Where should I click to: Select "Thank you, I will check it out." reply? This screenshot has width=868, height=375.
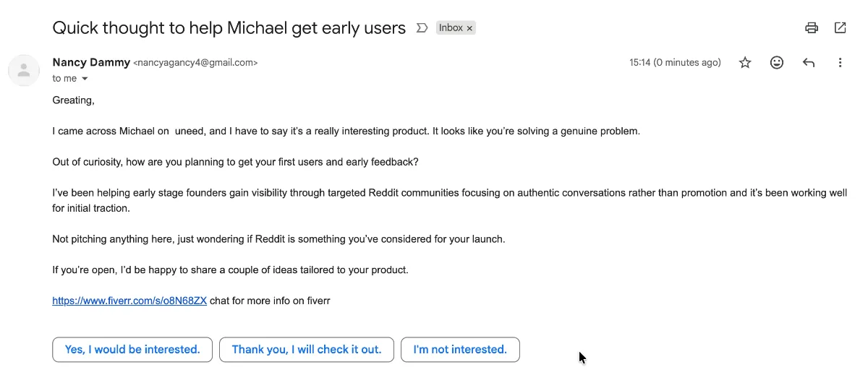tap(307, 350)
